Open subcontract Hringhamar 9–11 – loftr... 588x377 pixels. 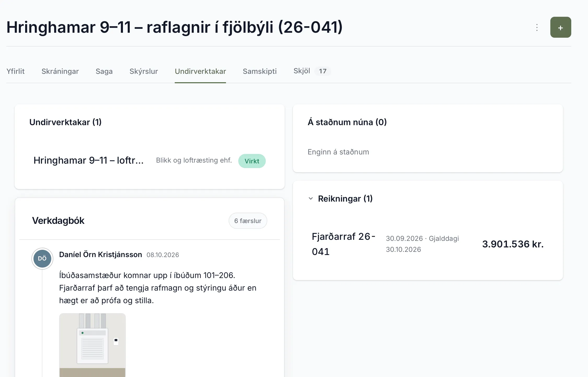pyautogui.click(x=89, y=160)
